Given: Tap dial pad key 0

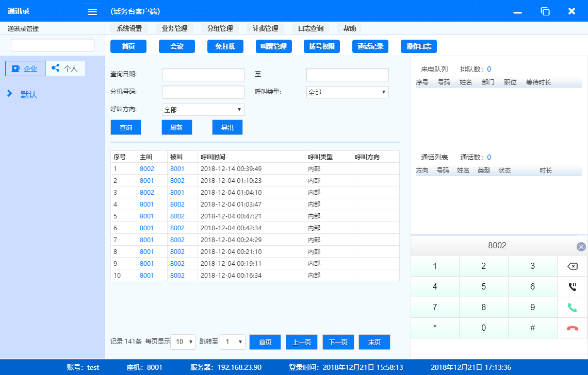Looking at the screenshot, I should coord(484,328).
